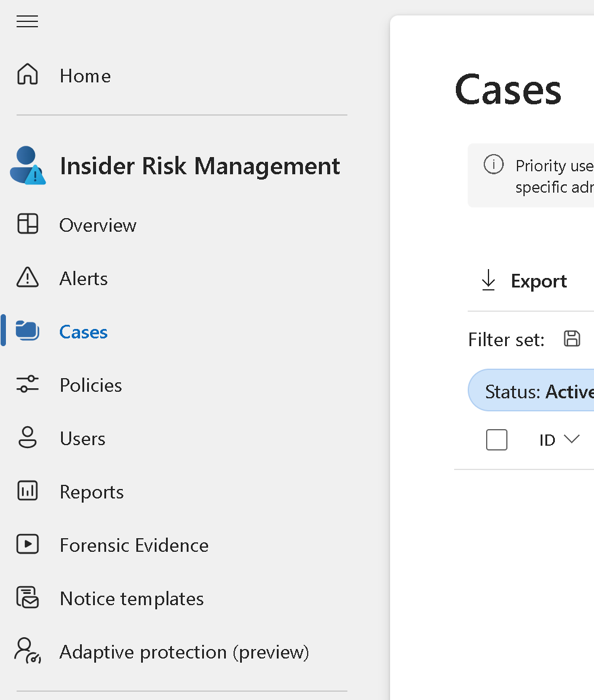
Task: Tick the select-all checkbox beside ID
Action: point(496,440)
